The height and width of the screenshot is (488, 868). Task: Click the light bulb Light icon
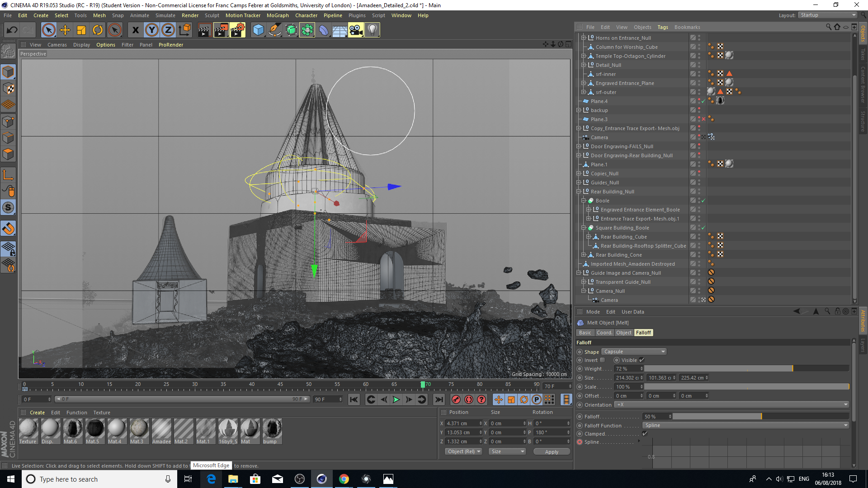[372, 30]
